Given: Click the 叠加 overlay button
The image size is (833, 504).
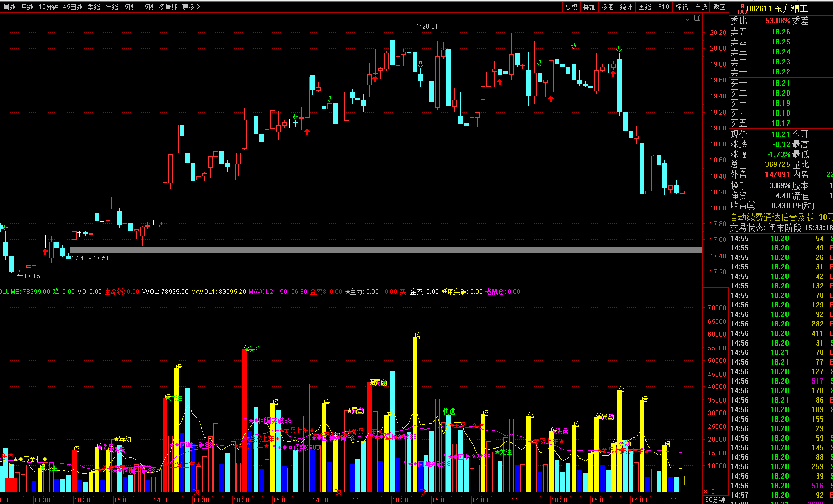Looking at the screenshot, I should point(589,7).
